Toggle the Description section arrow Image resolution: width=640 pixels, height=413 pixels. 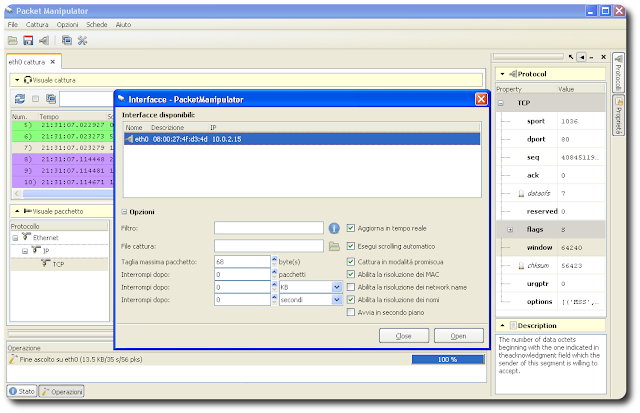(x=502, y=325)
